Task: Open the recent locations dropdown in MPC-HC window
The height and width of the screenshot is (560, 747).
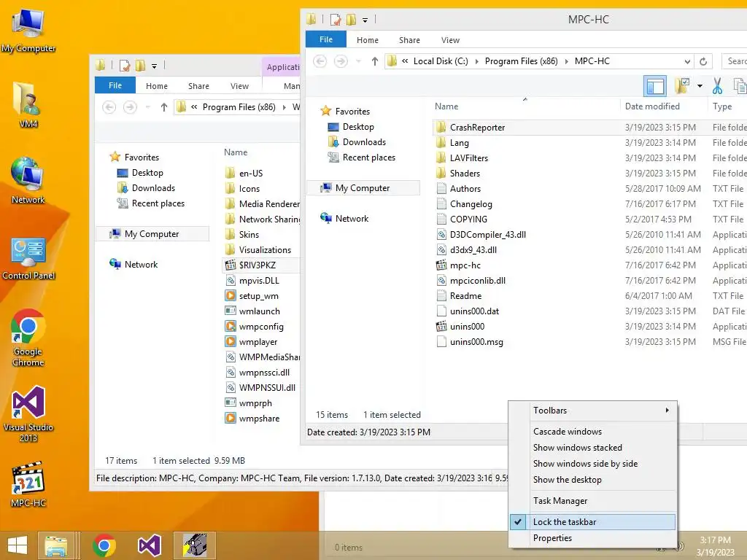Action: pyautogui.click(x=358, y=61)
